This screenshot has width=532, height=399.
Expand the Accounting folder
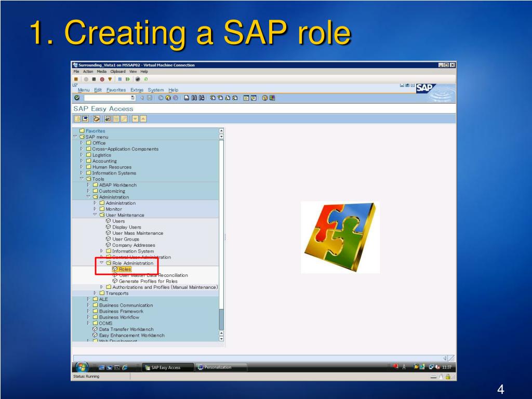82,161
